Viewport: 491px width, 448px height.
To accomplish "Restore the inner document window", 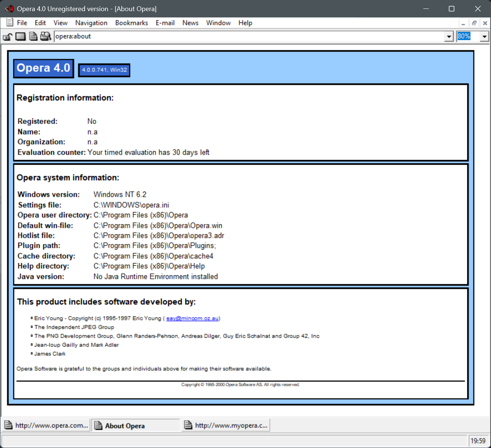I will point(474,23).
